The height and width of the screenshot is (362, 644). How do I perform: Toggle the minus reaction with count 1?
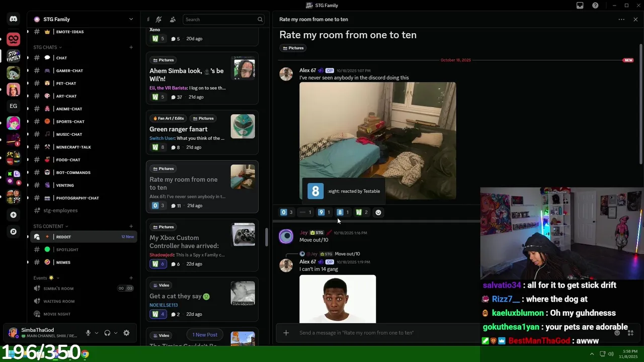(305, 212)
